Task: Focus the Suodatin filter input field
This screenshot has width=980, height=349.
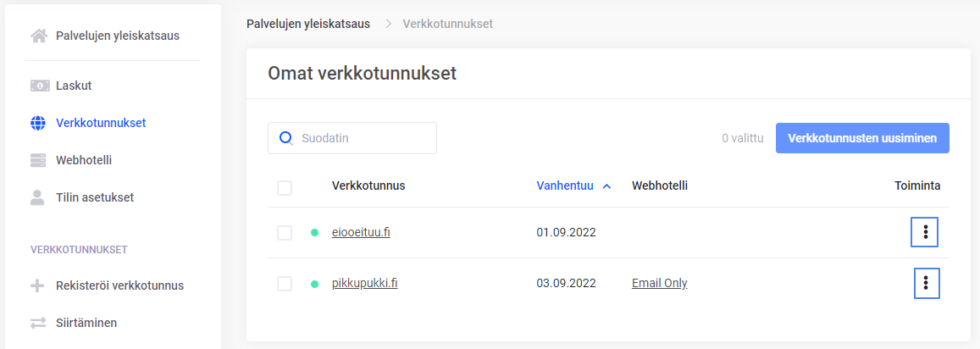Action: coord(364,138)
